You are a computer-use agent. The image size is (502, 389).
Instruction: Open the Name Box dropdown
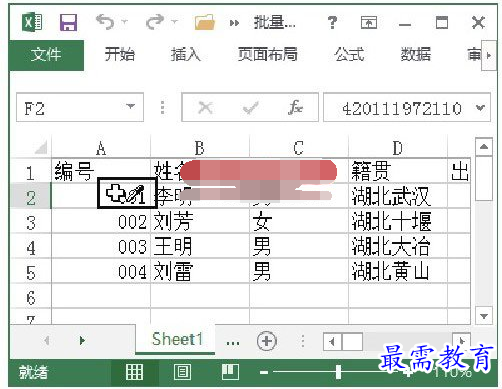[x=131, y=107]
